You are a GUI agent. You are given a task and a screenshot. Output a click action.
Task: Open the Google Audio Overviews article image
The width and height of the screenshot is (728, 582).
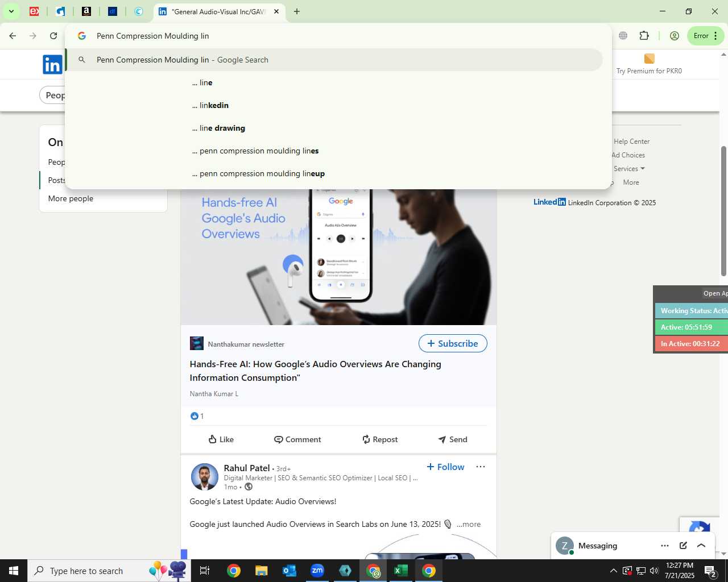[338, 257]
